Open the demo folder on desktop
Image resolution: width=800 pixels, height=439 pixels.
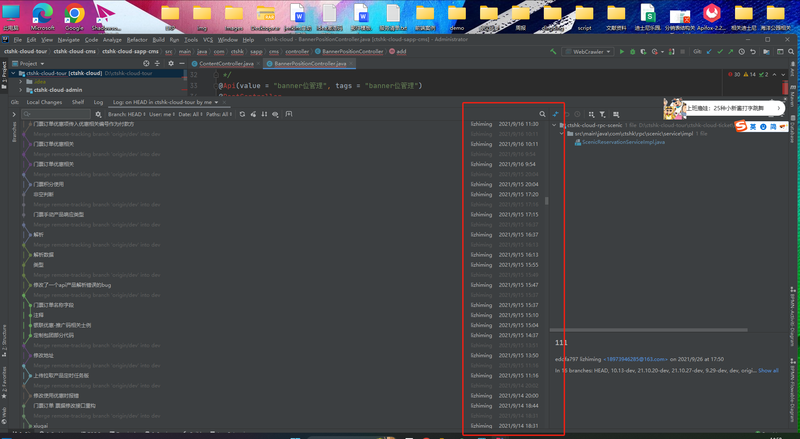(457, 17)
